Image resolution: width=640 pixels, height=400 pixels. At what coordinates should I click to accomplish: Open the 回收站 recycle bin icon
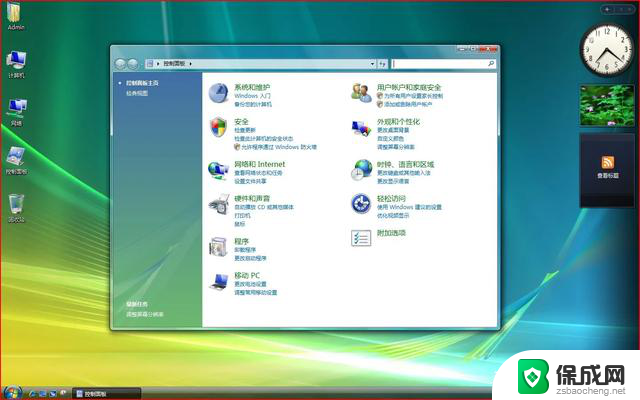(x=16, y=208)
